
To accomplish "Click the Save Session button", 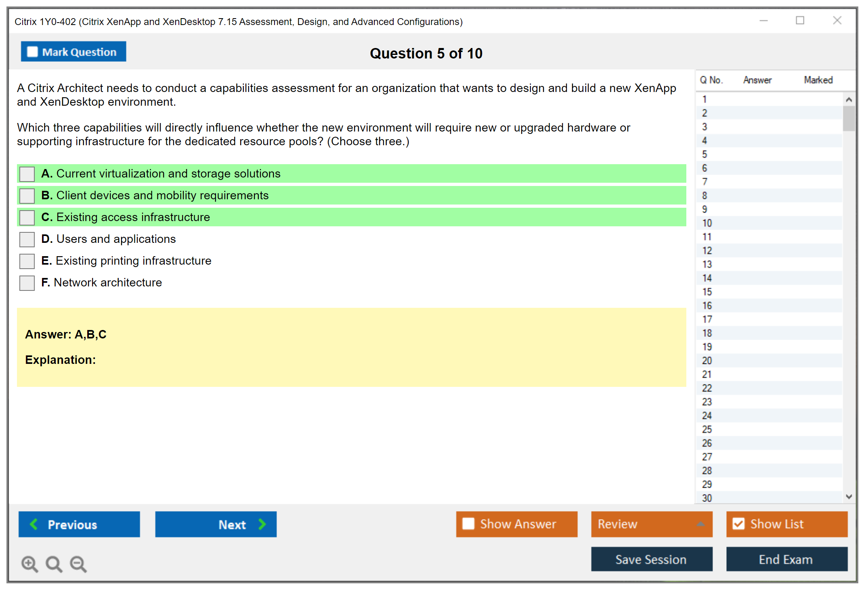I will (x=651, y=559).
